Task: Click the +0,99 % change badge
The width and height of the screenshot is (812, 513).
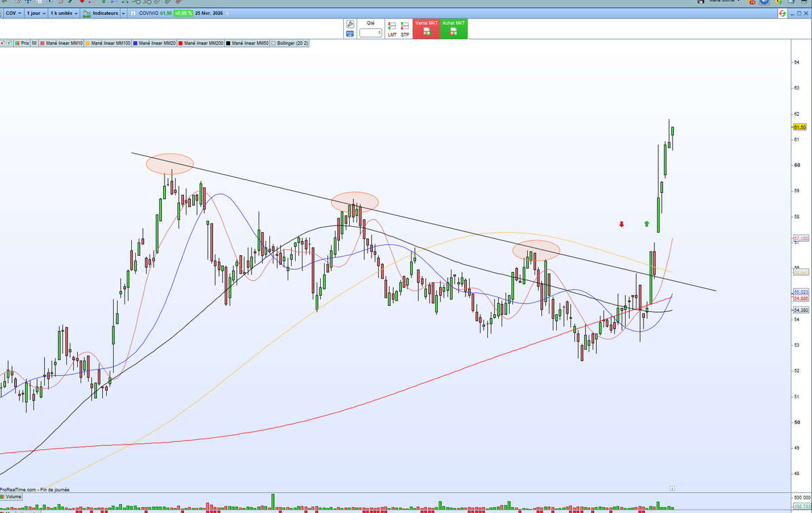Action: [183, 13]
